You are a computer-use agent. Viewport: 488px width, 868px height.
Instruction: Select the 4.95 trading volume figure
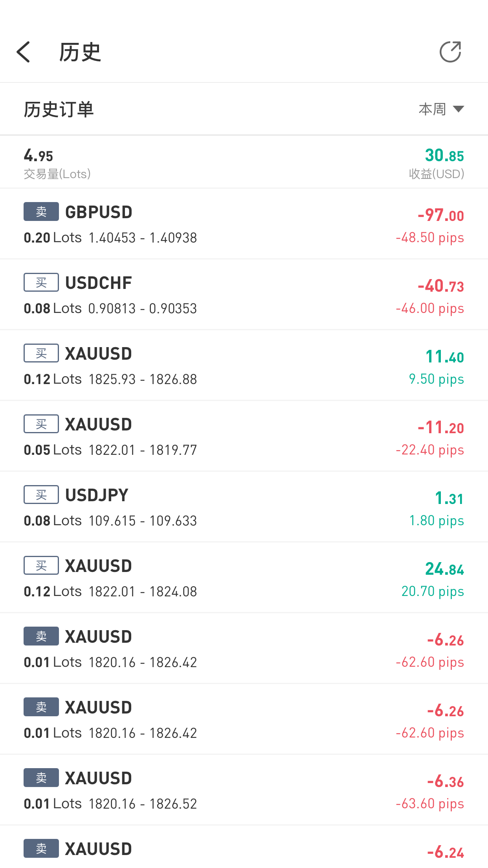tap(38, 156)
